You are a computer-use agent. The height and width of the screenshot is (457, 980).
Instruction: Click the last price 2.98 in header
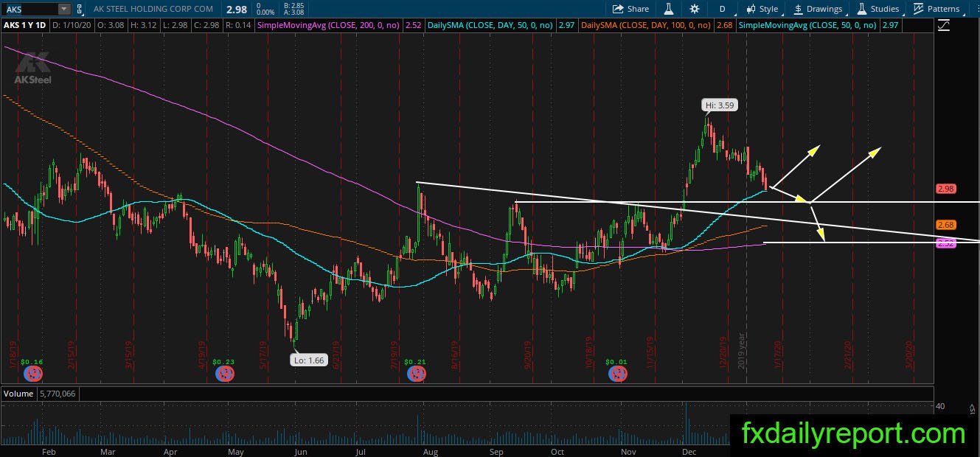click(237, 9)
